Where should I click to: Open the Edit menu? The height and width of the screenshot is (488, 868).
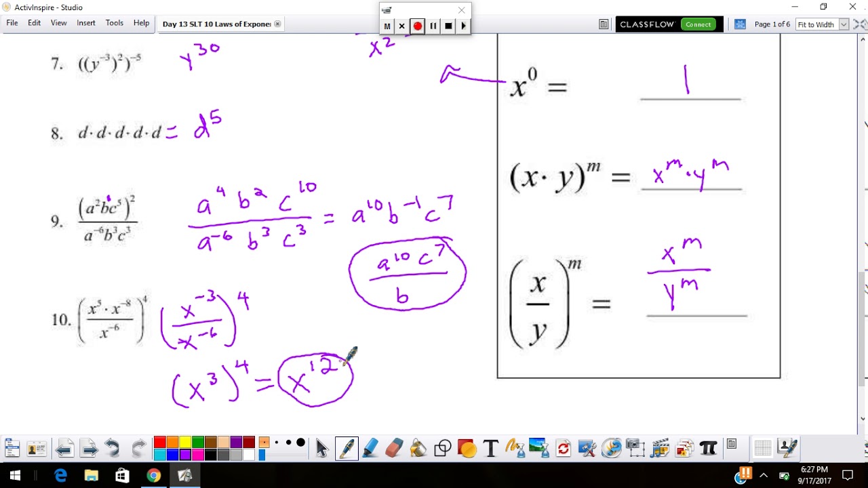(34, 23)
